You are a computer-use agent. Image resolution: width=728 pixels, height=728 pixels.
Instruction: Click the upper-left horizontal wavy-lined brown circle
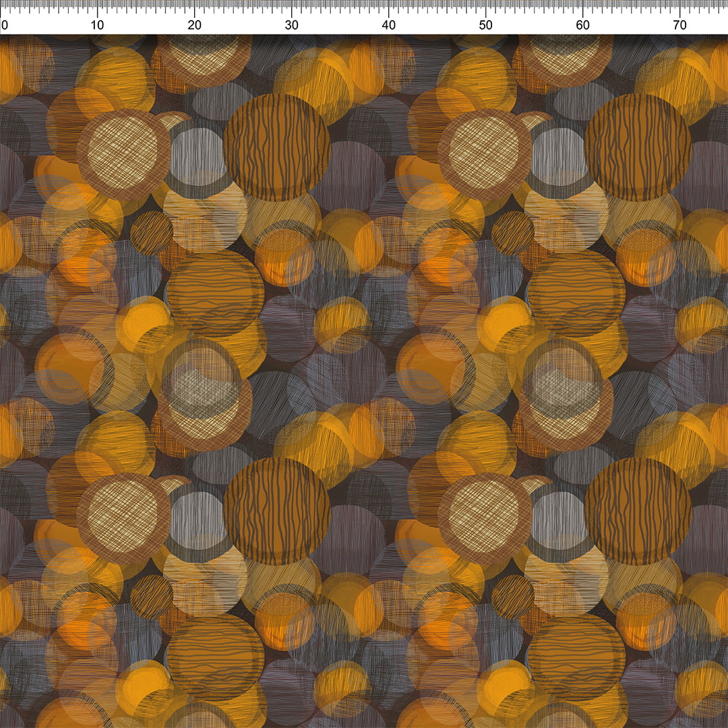[x=215, y=294]
